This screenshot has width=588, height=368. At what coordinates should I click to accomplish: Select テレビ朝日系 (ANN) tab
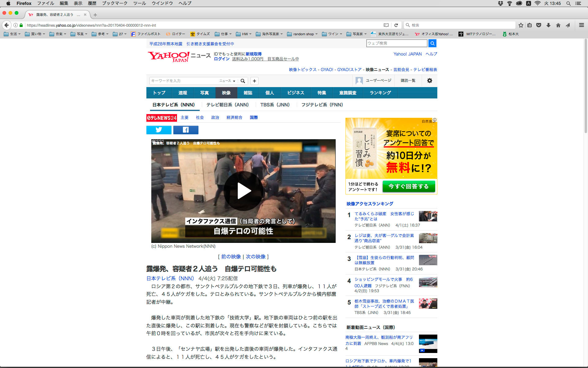(x=227, y=105)
